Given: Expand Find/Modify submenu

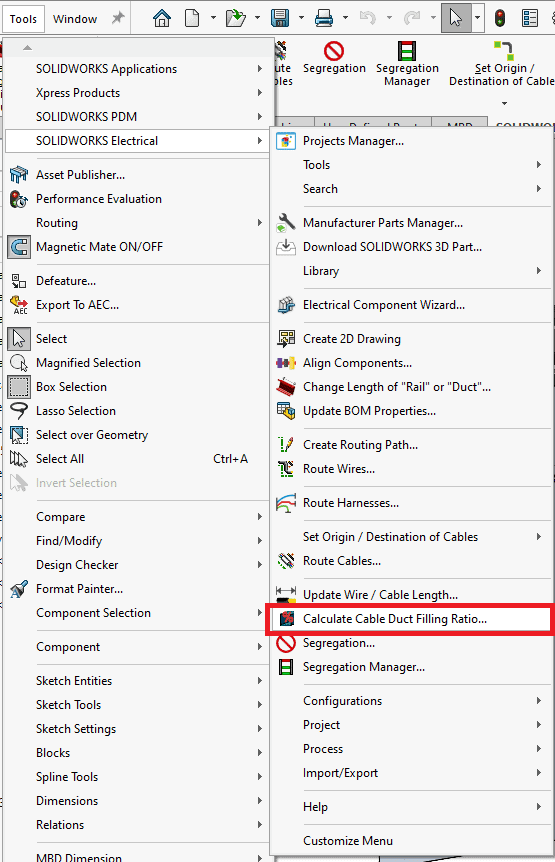Looking at the screenshot, I should pos(137,541).
